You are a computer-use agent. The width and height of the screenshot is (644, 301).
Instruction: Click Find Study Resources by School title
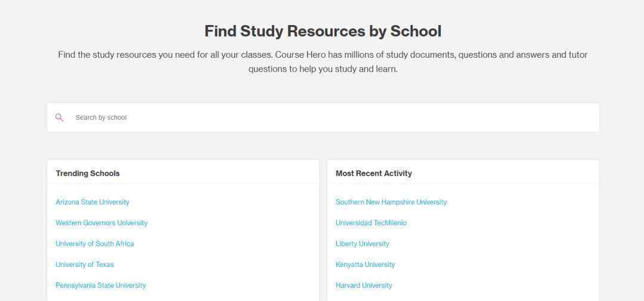tap(323, 31)
